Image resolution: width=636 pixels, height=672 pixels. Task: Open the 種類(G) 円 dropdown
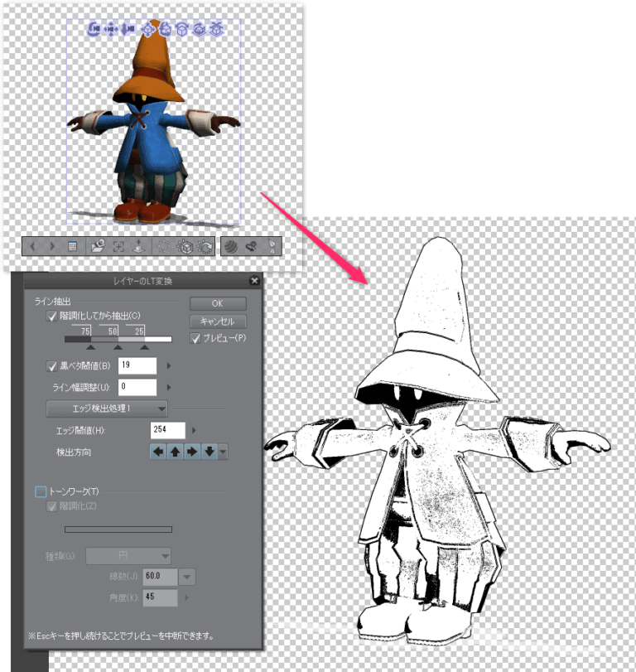click(x=128, y=556)
